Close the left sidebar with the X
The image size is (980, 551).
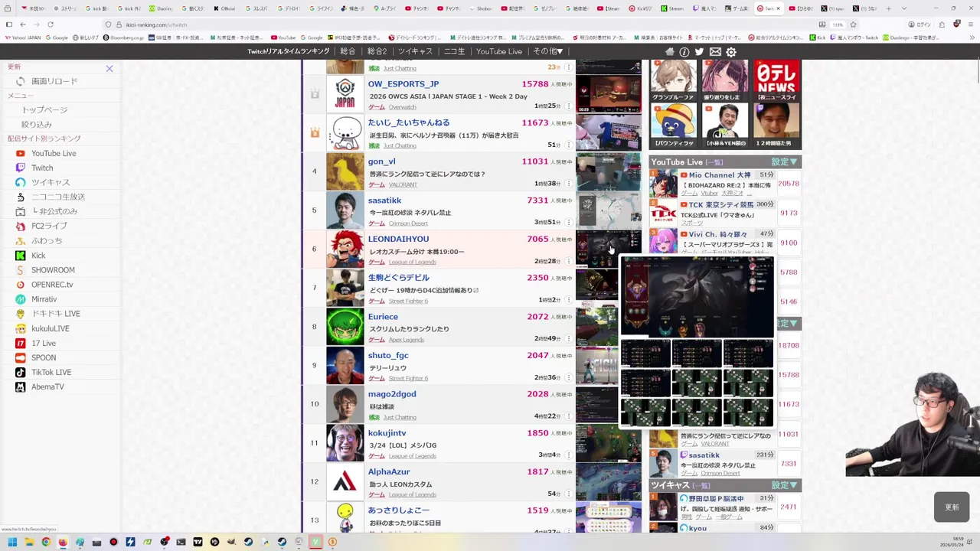(x=109, y=69)
